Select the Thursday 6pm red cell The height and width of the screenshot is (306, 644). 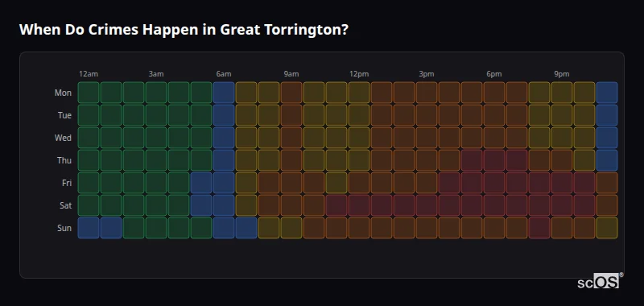494,160
